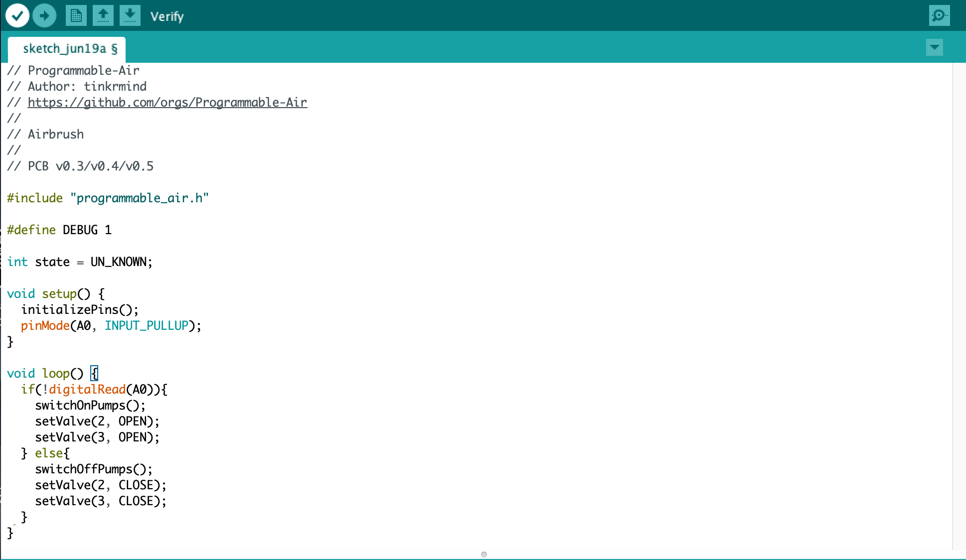The width and height of the screenshot is (966, 560).
Task: Click the '#define DEBUG 1' line
Action: click(59, 230)
